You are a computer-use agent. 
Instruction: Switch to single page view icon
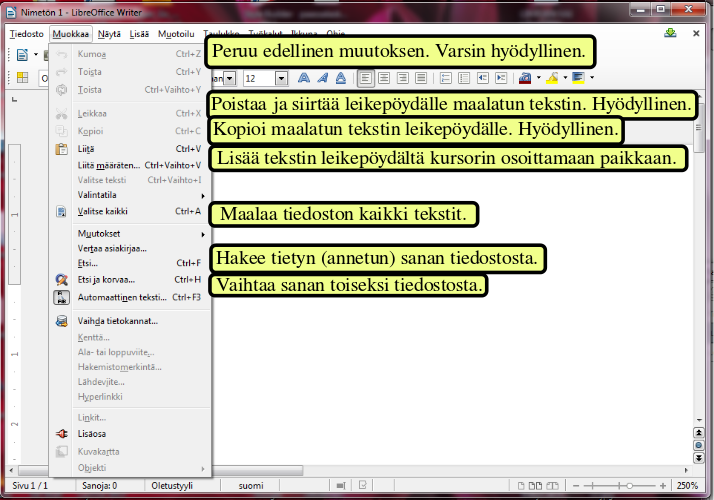(x=521, y=486)
